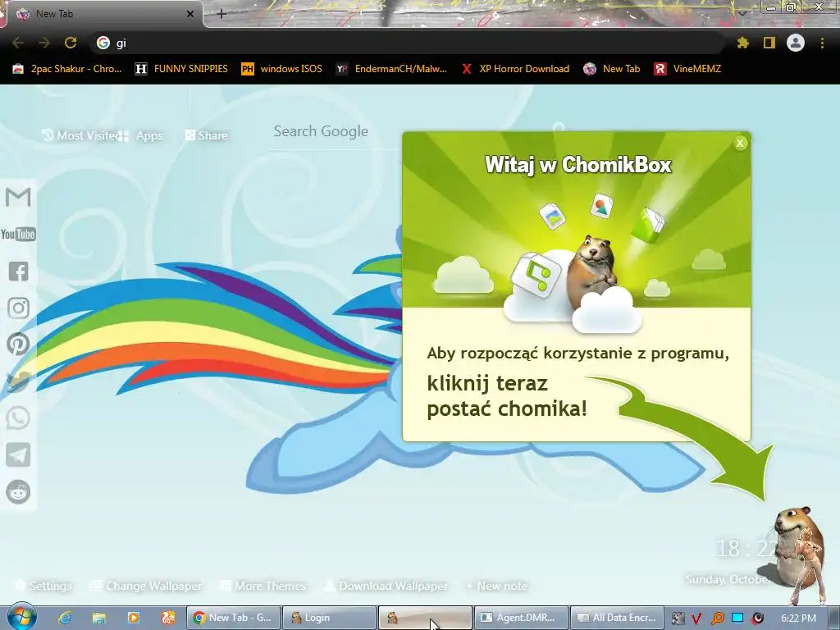Viewport: 840px width, 630px height.
Task: Open Settings on new tab page
Action: click(43, 586)
